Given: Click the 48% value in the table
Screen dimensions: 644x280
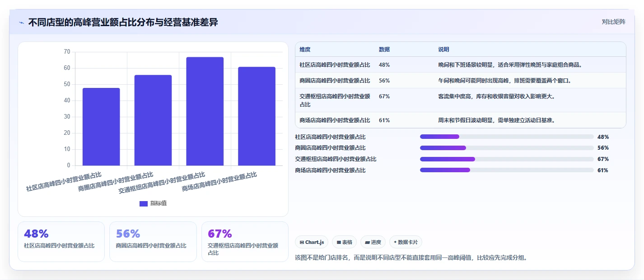Looking at the screenshot, I should [x=384, y=65].
